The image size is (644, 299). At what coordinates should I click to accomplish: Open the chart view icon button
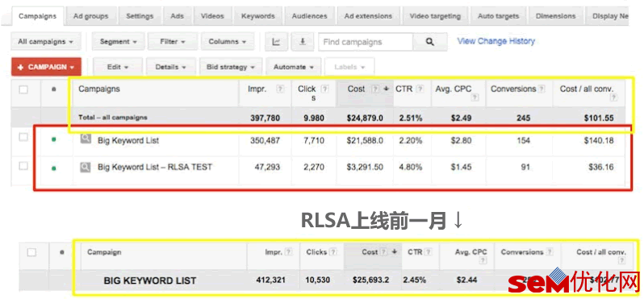point(276,42)
